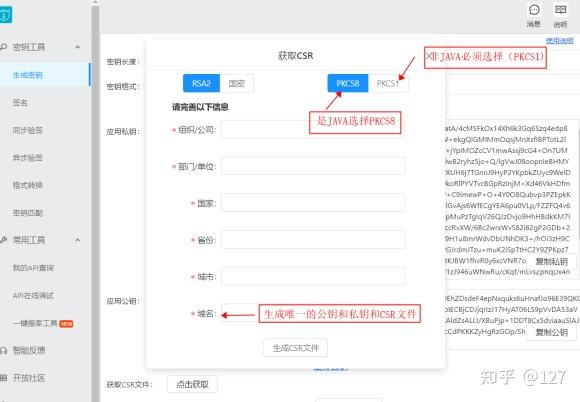Click the key icon beside 密钥工具
Screen dimensions: 580x402
3,47
